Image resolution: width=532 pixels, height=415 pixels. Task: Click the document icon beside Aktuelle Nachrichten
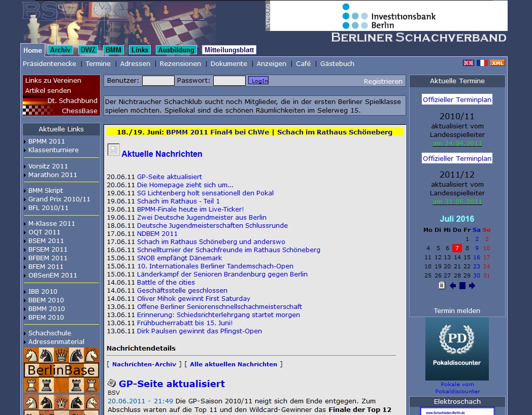tap(113, 150)
